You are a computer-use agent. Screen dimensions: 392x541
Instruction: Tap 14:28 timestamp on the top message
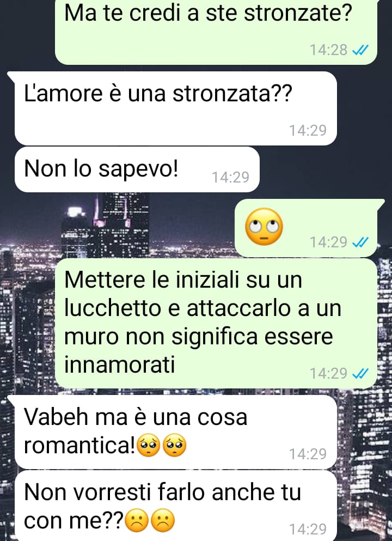point(328,50)
